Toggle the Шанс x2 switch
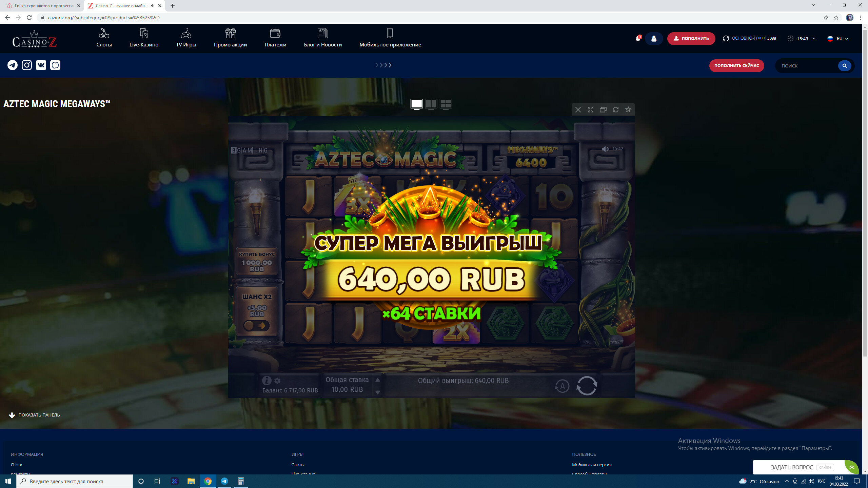The width and height of the screenshot is (868, 488). [x=256, y=326]
